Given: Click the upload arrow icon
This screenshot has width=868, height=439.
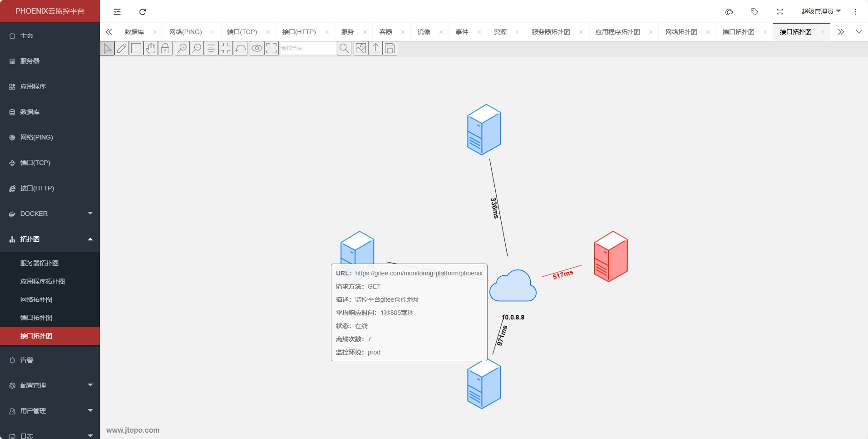Looking at the screenshot, I should [x=375, y=48].
